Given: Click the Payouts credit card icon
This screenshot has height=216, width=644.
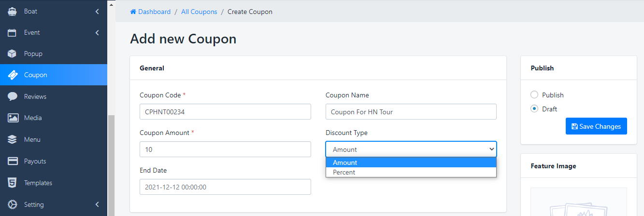Looking at the screenshot, I should (x=13, y=161).
